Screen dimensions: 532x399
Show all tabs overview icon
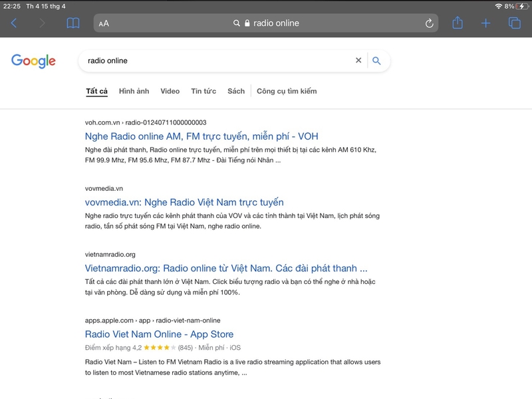coord(514,23)
